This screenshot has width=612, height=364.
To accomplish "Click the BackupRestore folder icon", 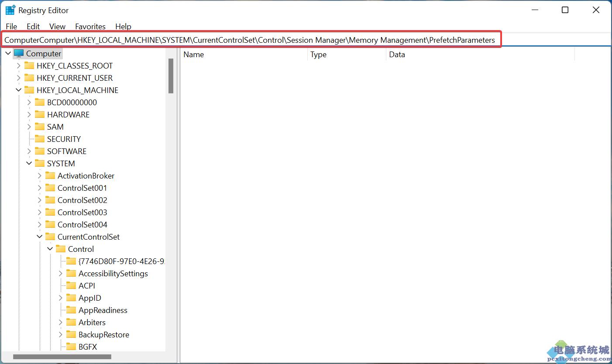I will [71, 334].
